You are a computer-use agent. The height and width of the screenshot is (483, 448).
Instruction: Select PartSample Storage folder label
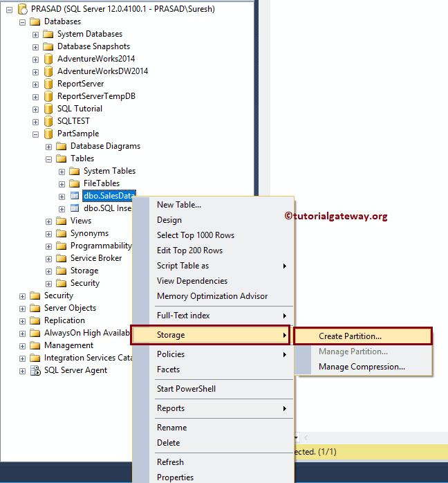point(84,271)
